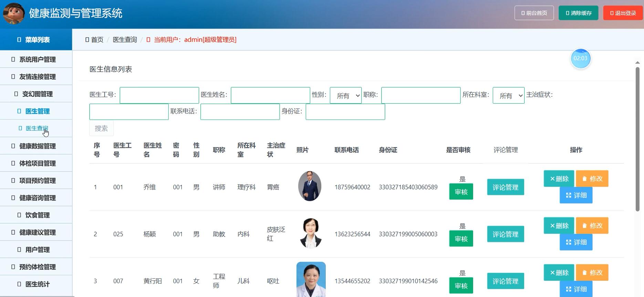
Task: Click the 健康监测与管理系统 title
Action: [75, 13]
